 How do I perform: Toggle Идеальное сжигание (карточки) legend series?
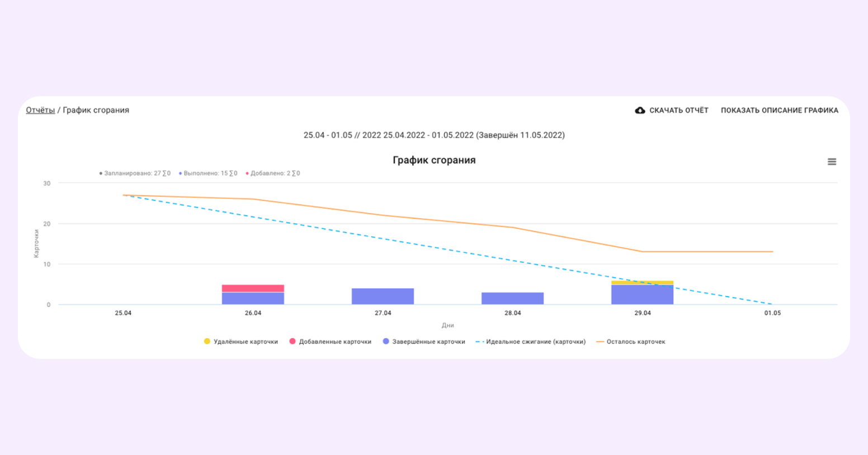(530, 342)
